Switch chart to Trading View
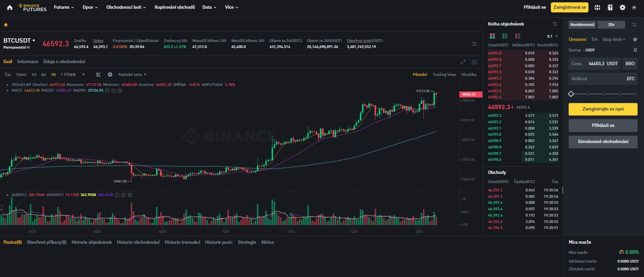 pyautogui.click(x=444, y=75)
